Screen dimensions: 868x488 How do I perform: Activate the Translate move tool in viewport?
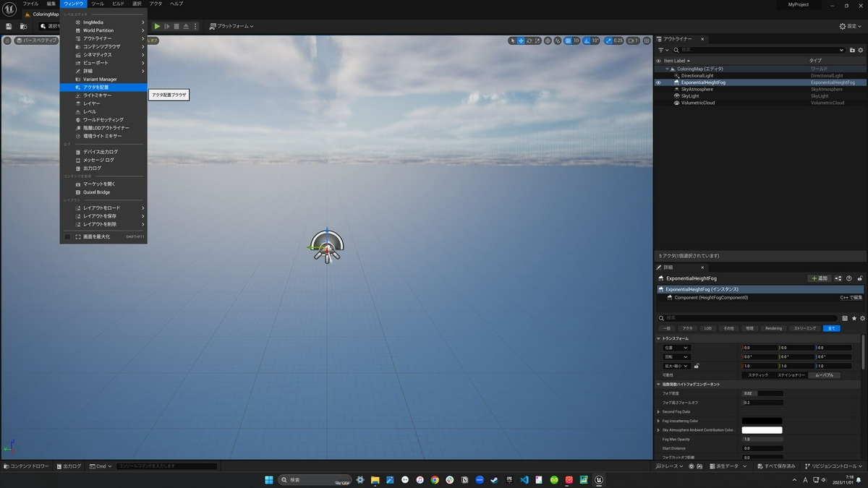coord(521,40)
